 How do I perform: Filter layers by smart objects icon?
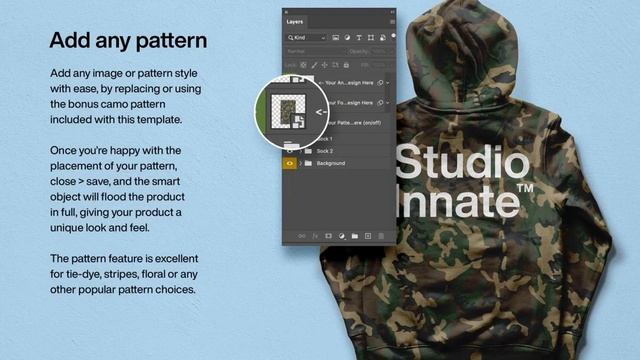382,38
